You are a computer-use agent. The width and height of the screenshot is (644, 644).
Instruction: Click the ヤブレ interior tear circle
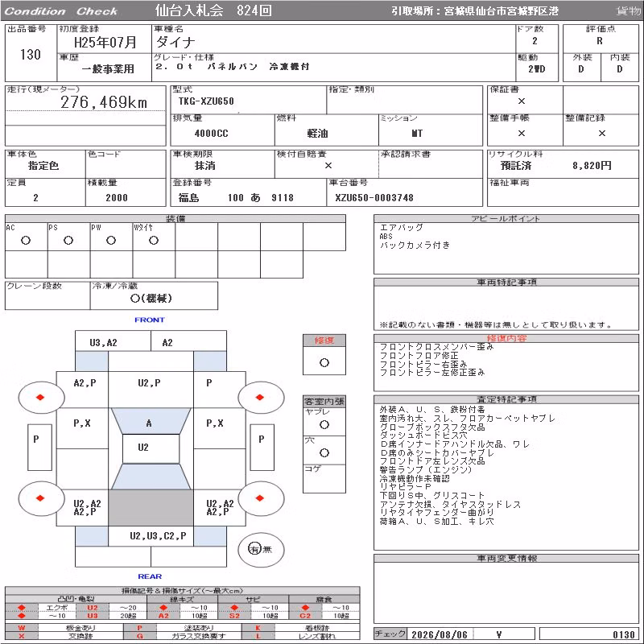pos(324,425)
